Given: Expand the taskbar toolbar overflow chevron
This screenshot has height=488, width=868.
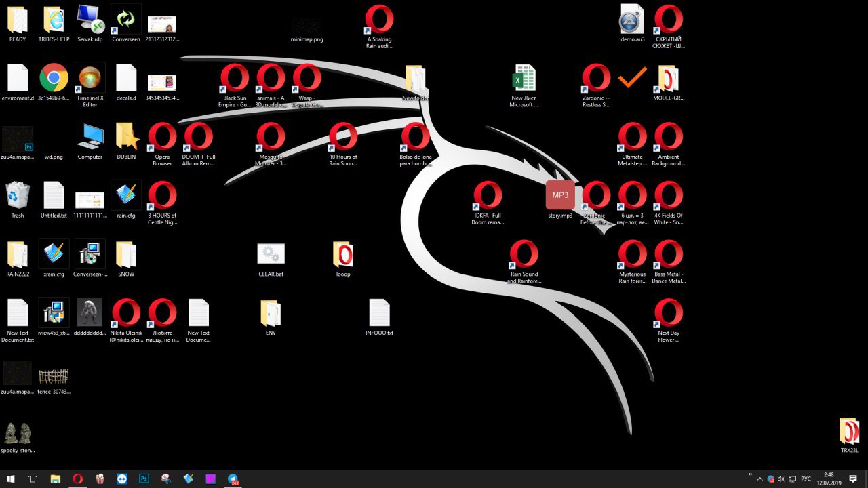Looking at the screenshot, I should pyautogui.click(x=750, y=474).
